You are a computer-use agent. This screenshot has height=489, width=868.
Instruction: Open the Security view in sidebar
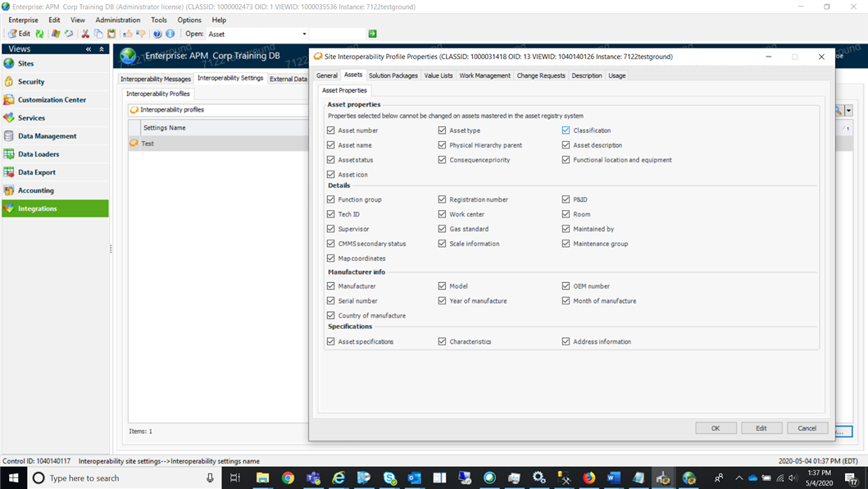[x=31, y=82]
